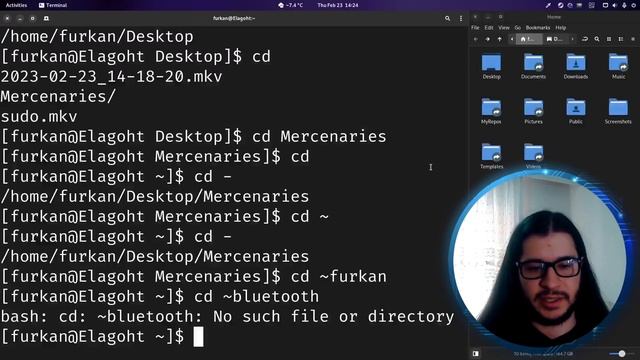Open the Desktop folder in file manager

(x=491, y=66)
